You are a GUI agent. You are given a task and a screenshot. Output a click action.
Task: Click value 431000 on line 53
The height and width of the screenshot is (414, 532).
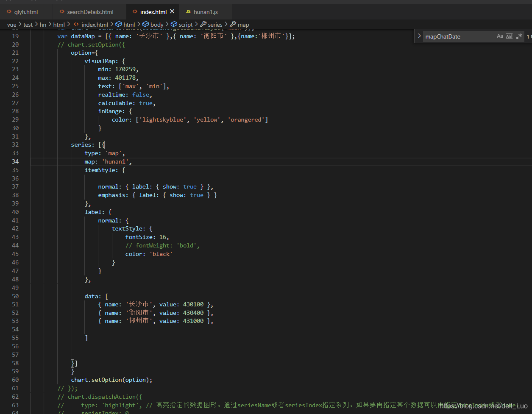[193, 321]
